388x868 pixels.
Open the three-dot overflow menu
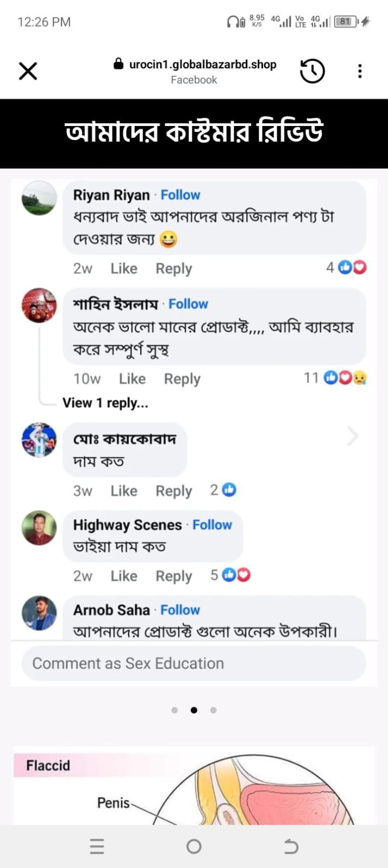tap(360, 71)
